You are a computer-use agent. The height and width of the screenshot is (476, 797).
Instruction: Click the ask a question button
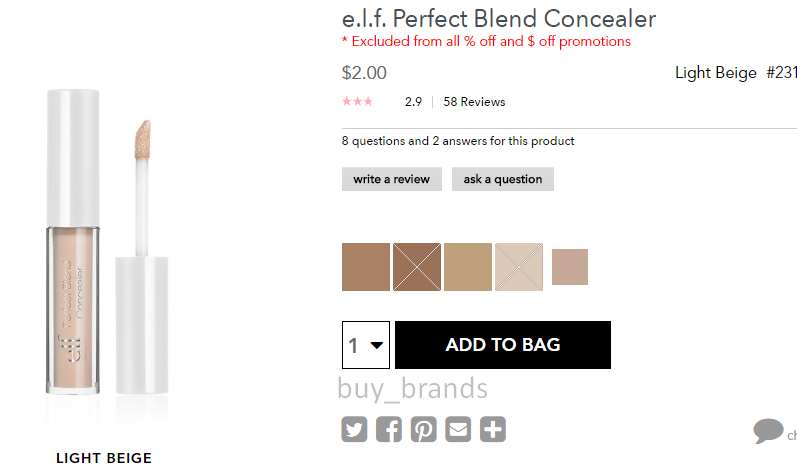503,179
